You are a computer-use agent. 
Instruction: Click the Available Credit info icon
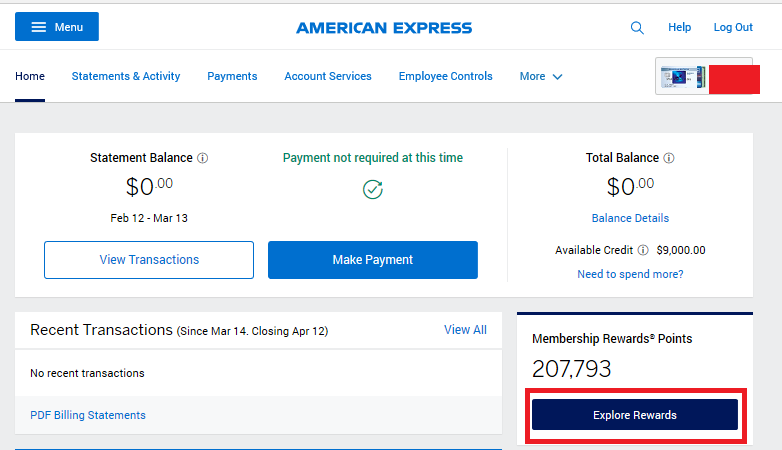(643, 250)
